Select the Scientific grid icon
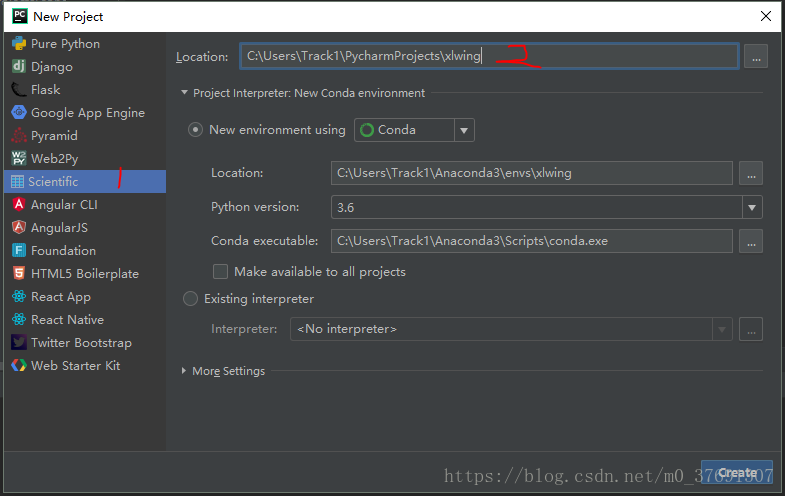The height and width of the screenshot is (496, 785). pos(18,182)
